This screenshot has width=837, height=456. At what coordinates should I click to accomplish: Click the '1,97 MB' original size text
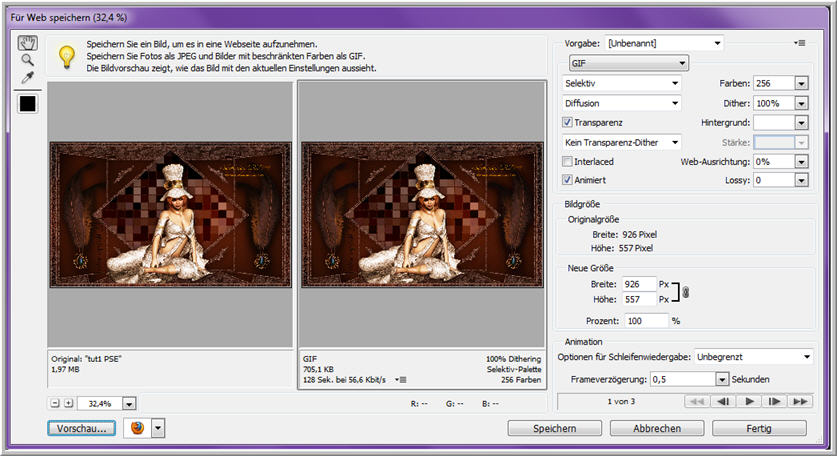(65, 369)
